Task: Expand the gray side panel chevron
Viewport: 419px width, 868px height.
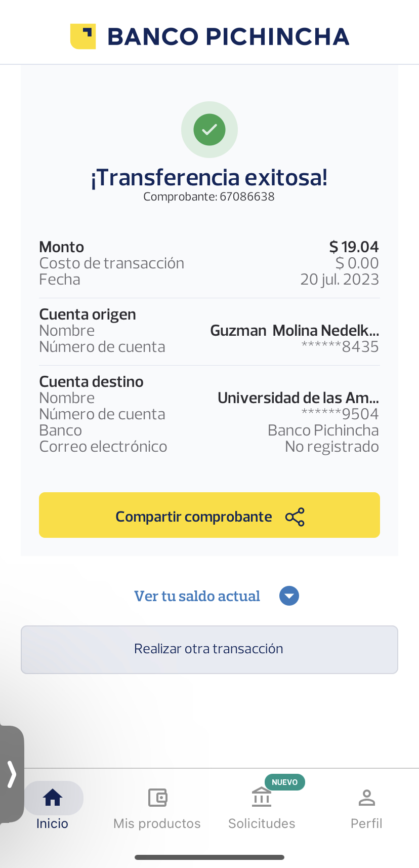Action: click(12, 774)
